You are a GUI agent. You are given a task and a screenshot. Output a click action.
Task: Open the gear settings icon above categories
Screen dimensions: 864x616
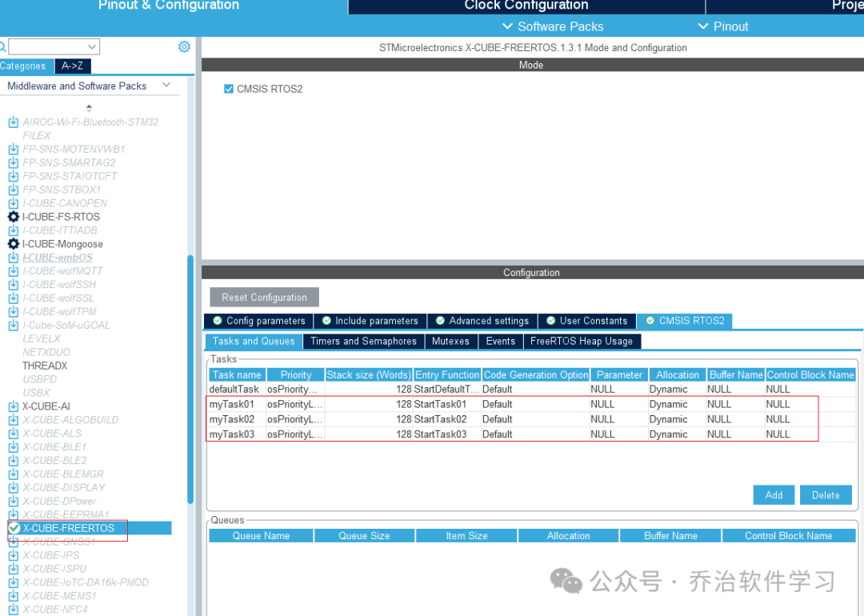pyautogui.click(x=184, y=47)
